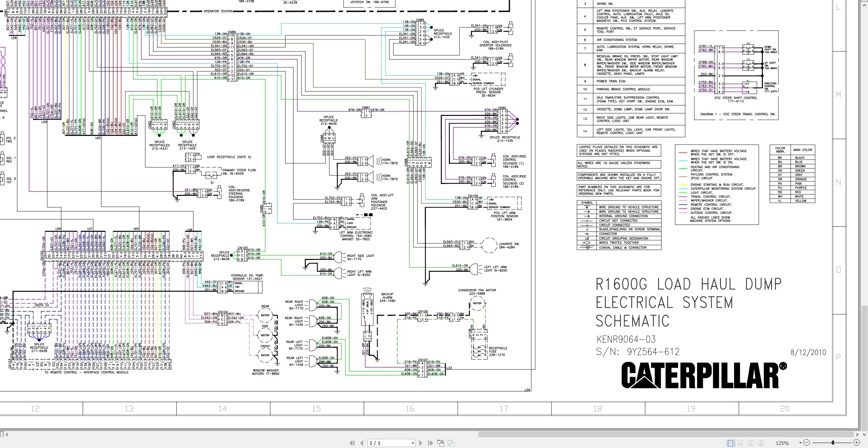
Task: Click grid column number 16
Action: tap(410, 409)
